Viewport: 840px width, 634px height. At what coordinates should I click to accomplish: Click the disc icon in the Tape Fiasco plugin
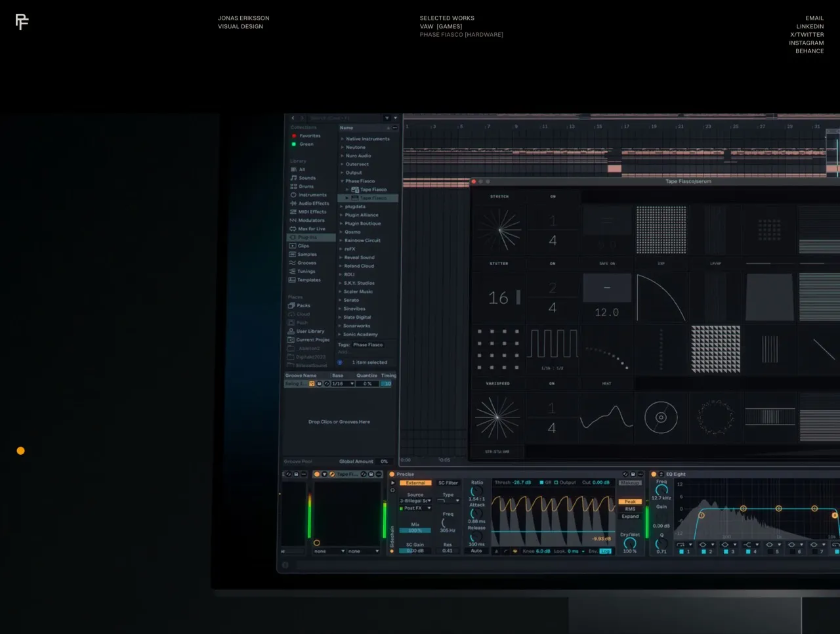[661, 417]
